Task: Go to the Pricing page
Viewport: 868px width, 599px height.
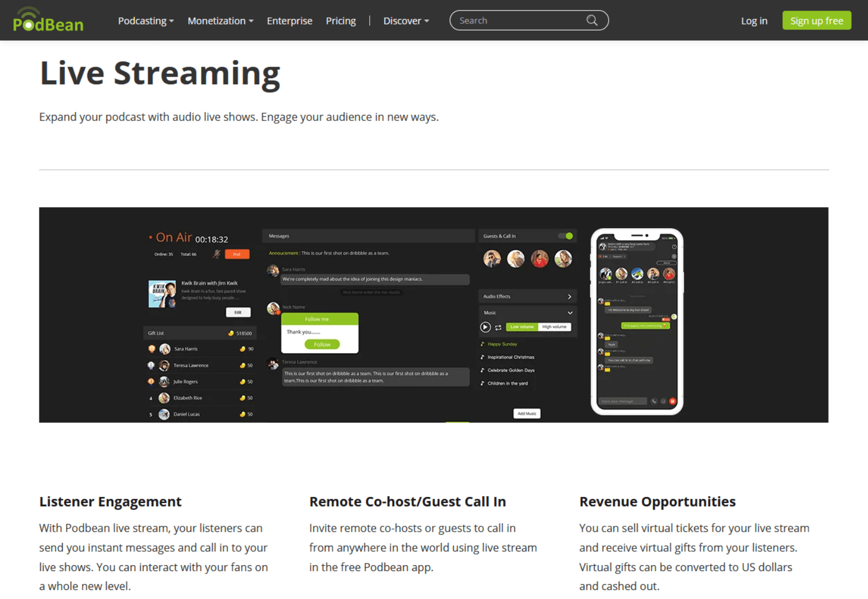Action: [341, 21]
